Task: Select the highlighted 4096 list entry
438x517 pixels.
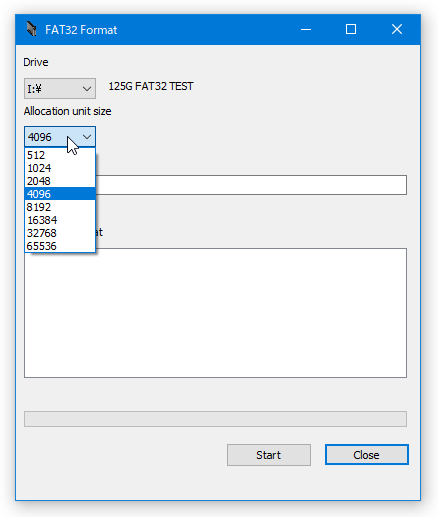Action: 60,194
